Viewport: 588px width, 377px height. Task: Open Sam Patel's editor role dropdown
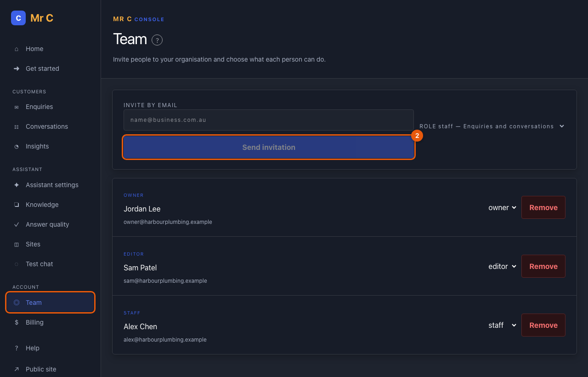503,266
